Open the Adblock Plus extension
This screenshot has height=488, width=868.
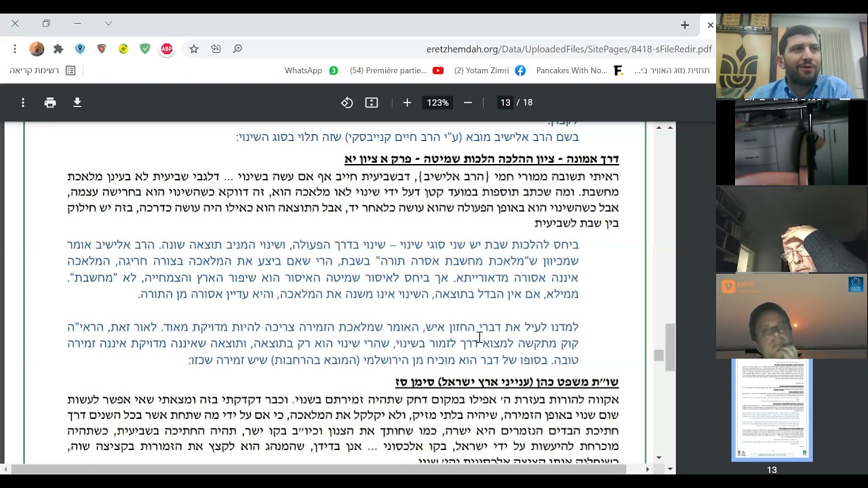point(166,49)
